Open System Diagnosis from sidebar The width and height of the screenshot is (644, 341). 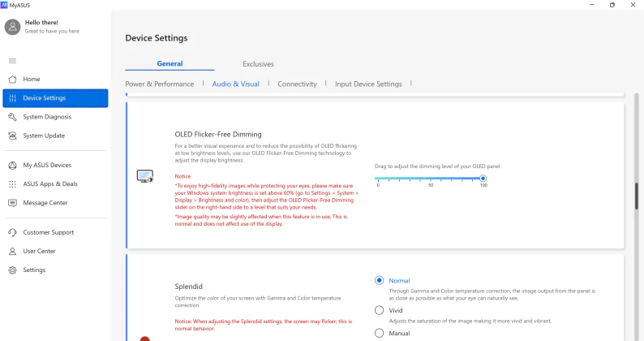click(x=55, y=117)
